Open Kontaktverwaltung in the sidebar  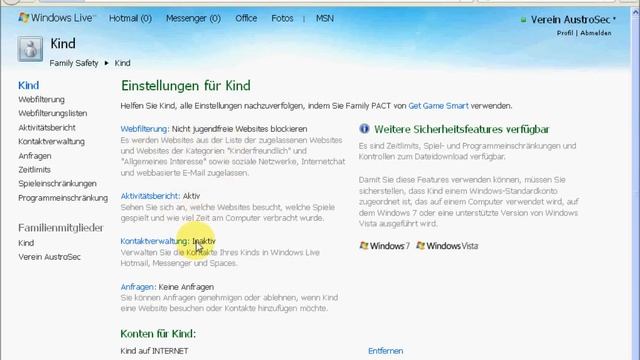tap(51, 142)
